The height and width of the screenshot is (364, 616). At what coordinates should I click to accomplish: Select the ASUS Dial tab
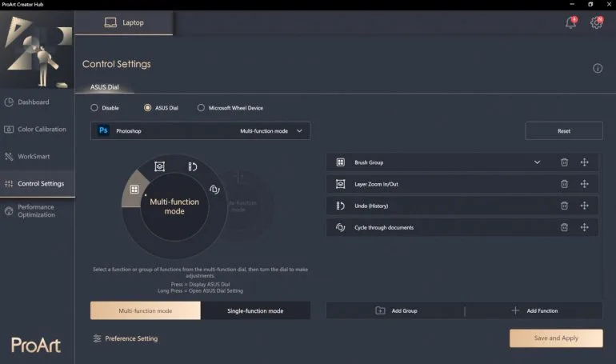coord(105,87)
